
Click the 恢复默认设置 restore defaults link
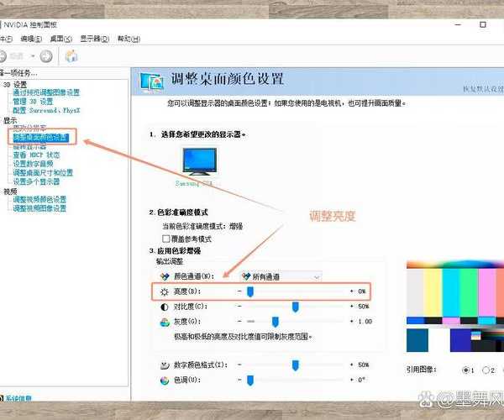pos(484,89)
